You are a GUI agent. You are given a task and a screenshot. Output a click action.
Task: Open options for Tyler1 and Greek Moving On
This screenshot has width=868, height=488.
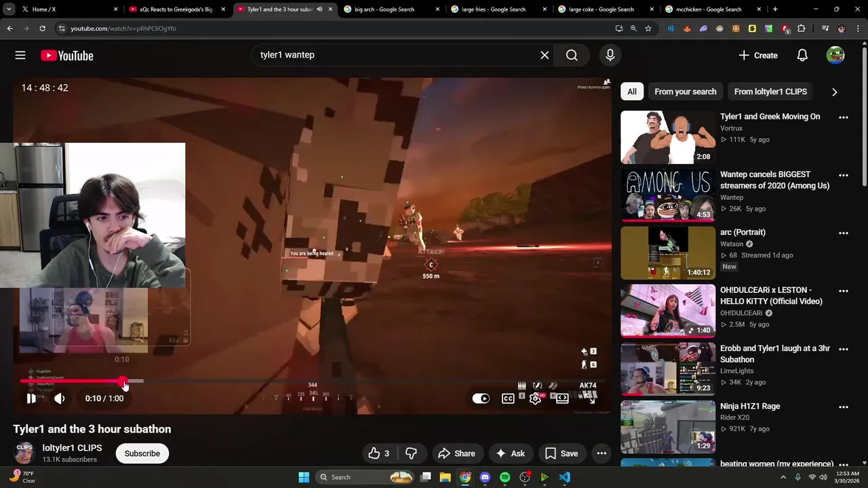point(844,117)
